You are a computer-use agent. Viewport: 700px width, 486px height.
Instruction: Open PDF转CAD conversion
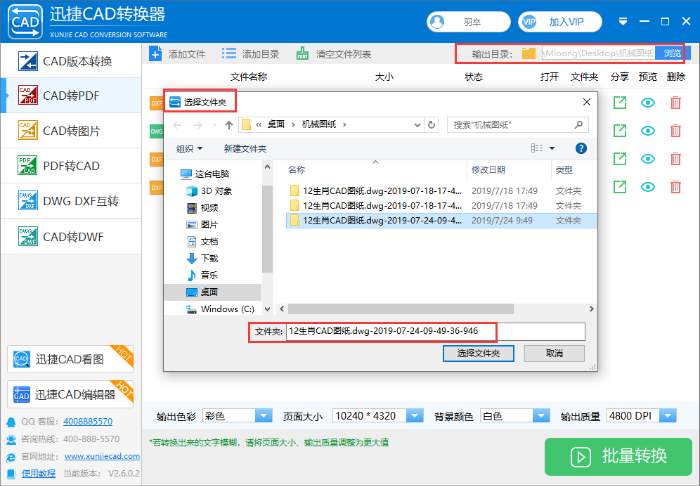click(71, 166)
